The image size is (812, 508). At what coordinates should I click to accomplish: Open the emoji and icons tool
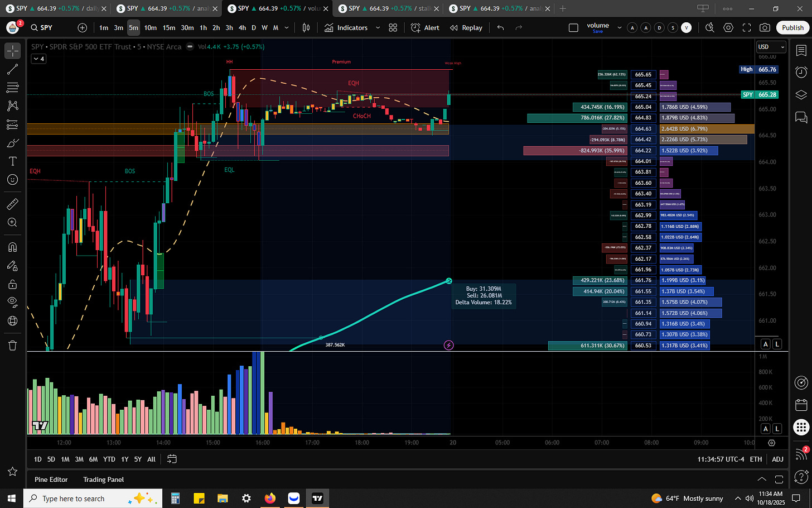tap(12, 180)
